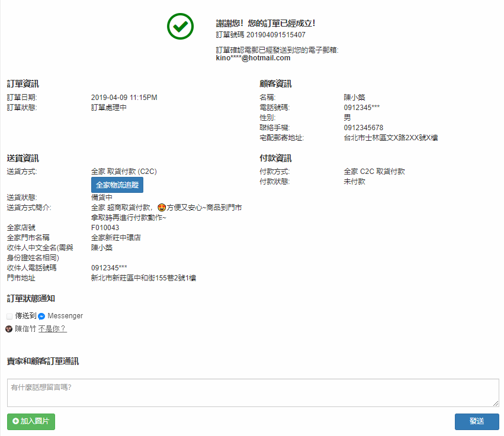The height and width of the screenshot is (436, 504).
Task: Click the 付款資訊 section heading
Action: pyautogui.click(x=275, y=159)
